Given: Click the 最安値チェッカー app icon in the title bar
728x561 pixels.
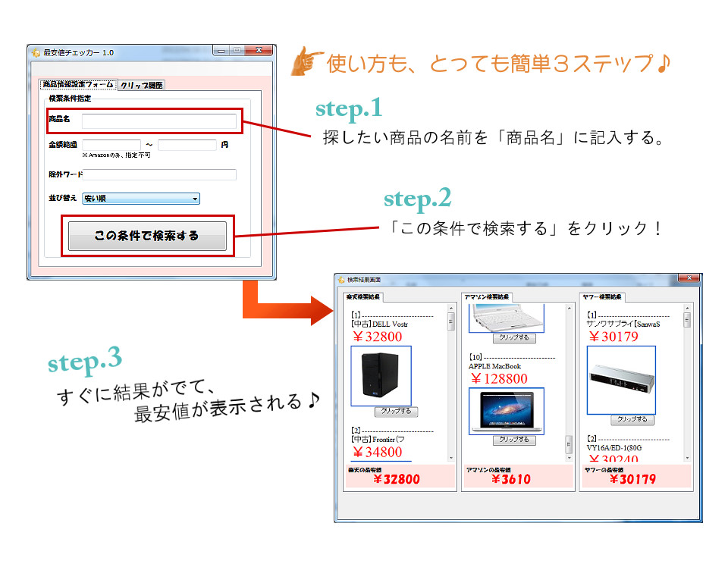Looking at the screenshot, I should (x=36, y=51).
